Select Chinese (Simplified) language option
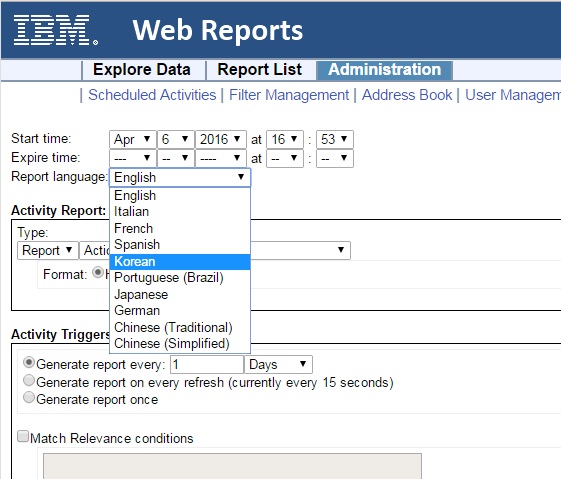This screenshot has height=479, width=561. pos(180,343)
